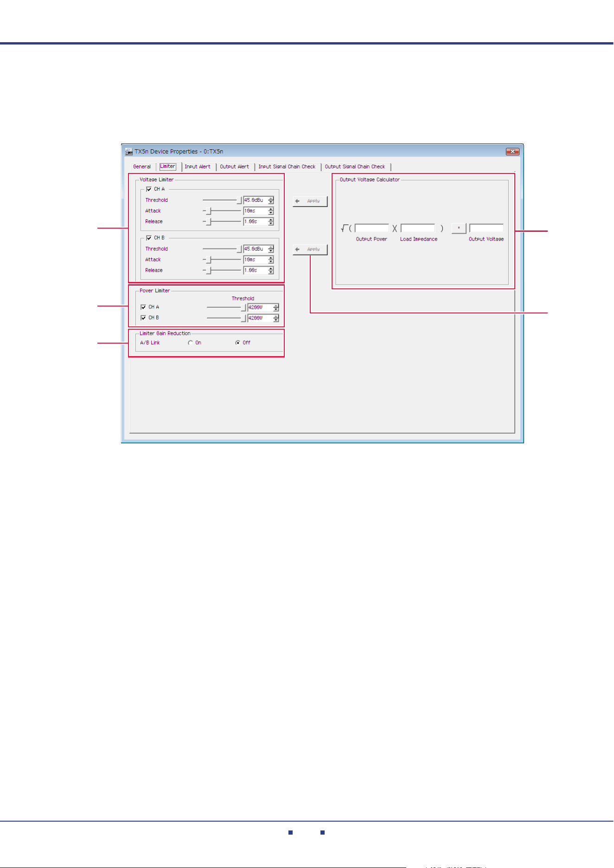
Task: Click the upper Apply arrow button
Action: click(x=310, y=201)
